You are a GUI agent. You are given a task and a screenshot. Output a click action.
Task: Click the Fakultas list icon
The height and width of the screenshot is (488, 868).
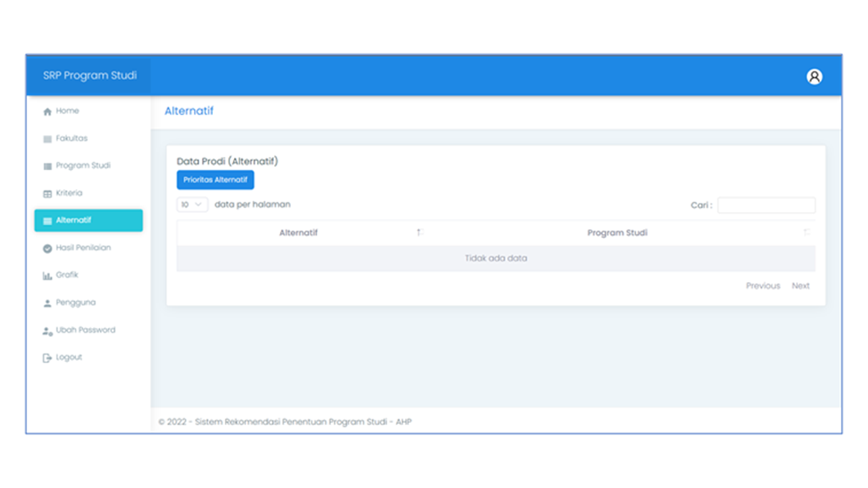pyautogui.click(x=47, y=139)
